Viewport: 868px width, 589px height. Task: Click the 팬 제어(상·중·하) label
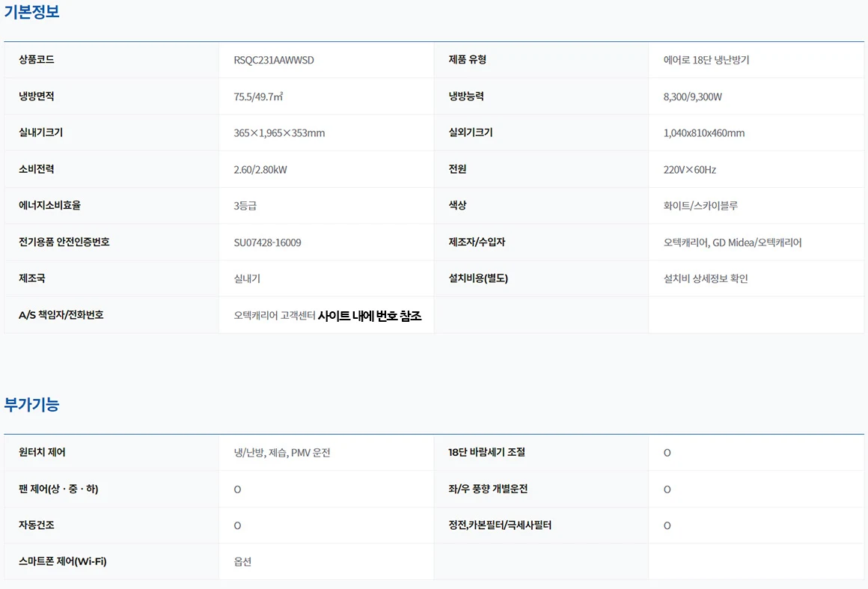(58, 489)
